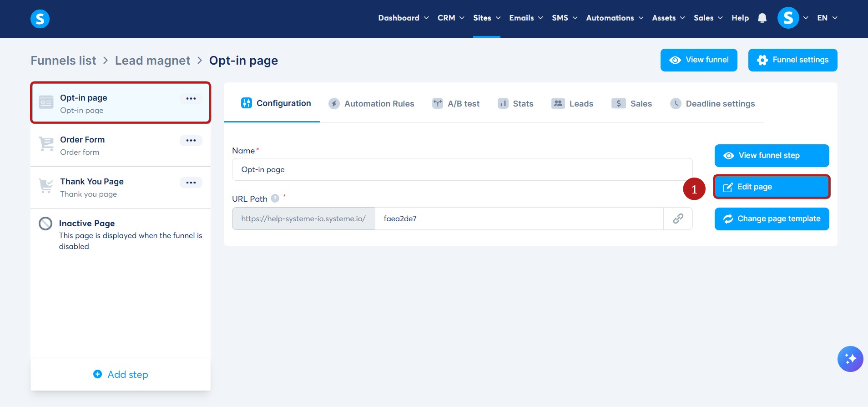Click the Thank You Page cart icon
The height and width of the screenshot is (407, 868).
click(46, 186)
